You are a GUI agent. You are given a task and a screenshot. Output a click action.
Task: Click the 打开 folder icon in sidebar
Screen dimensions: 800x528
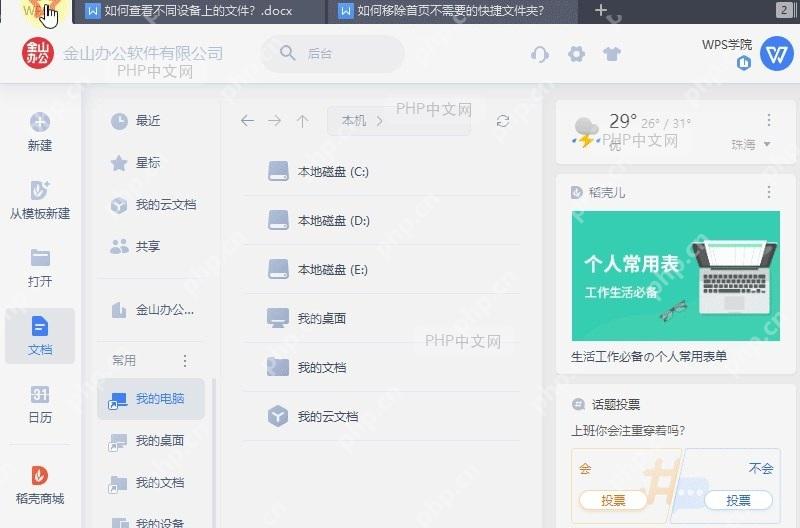point(40,258)
